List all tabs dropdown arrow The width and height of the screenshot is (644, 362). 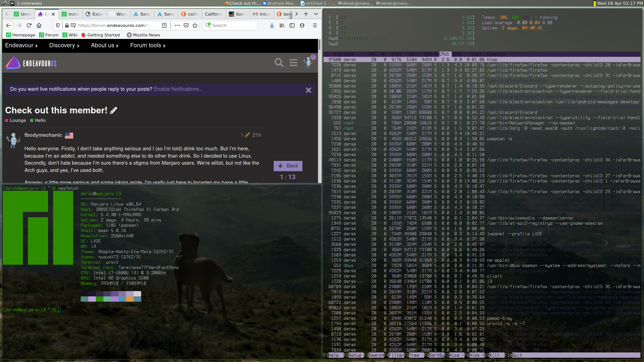click(316, 14)
